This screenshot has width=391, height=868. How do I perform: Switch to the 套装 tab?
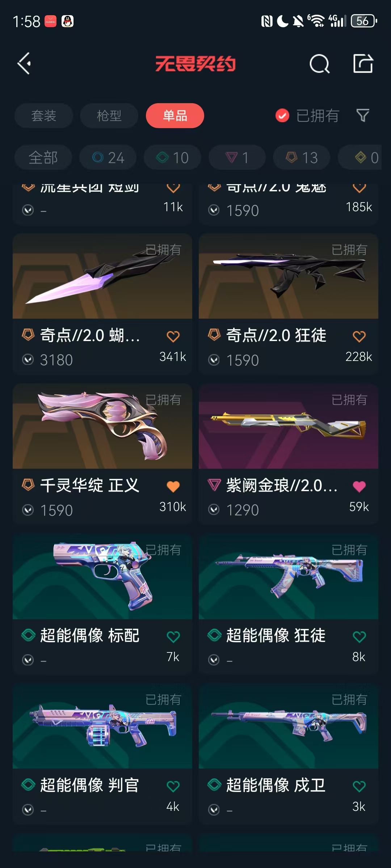click(43, 116)
